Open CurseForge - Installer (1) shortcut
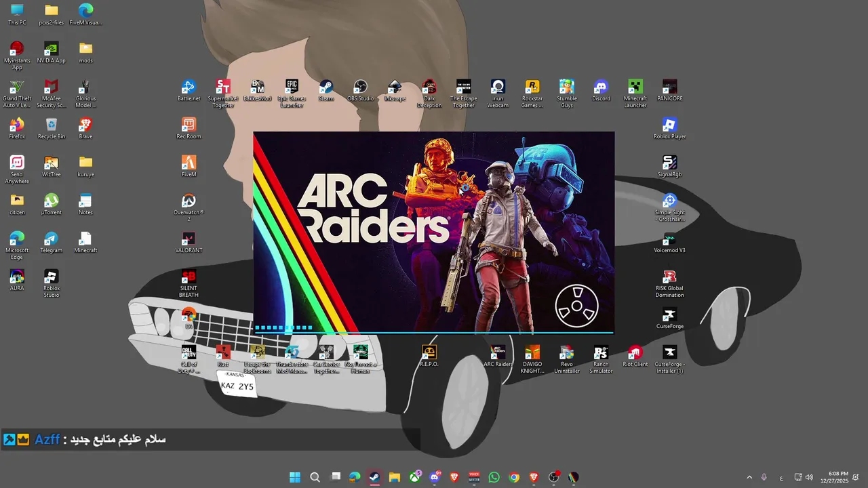 click(x=670, y=359)
